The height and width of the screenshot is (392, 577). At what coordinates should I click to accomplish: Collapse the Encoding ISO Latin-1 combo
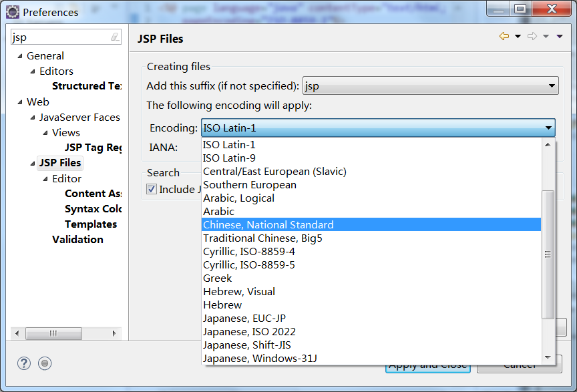coord(378,128)
